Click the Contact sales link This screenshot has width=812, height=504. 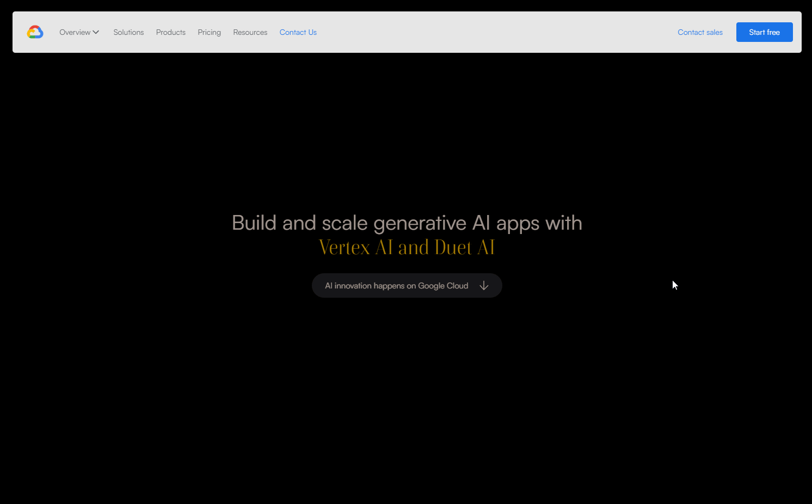pos(700,32)
